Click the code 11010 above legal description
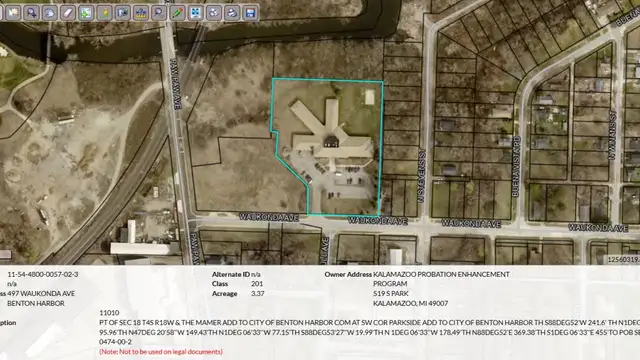The height and width of the screenshot is (360, 640). pos(109,313)
